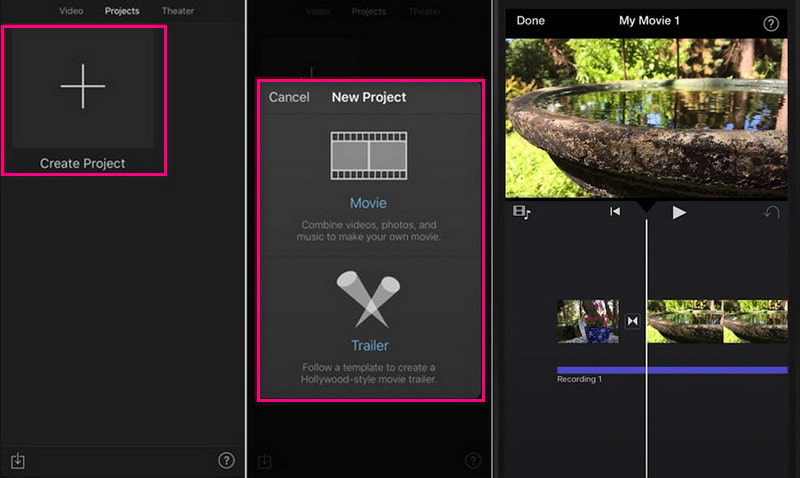The width and height of the screenshot is (800, 478).
Task: Switch to the Video tab in the left panel
Action: [x=70, y=11]
